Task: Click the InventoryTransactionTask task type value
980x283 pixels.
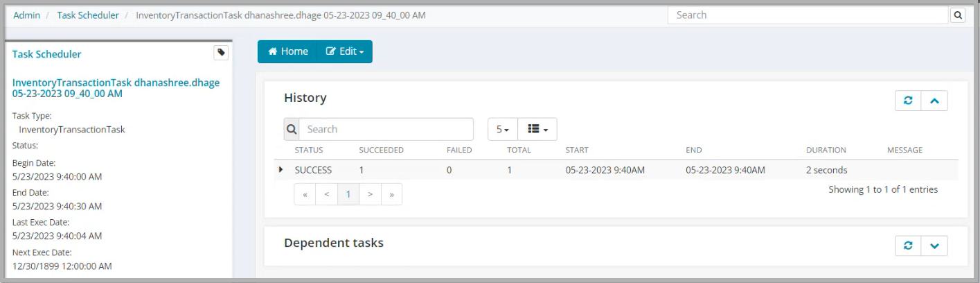Action: 72,130
